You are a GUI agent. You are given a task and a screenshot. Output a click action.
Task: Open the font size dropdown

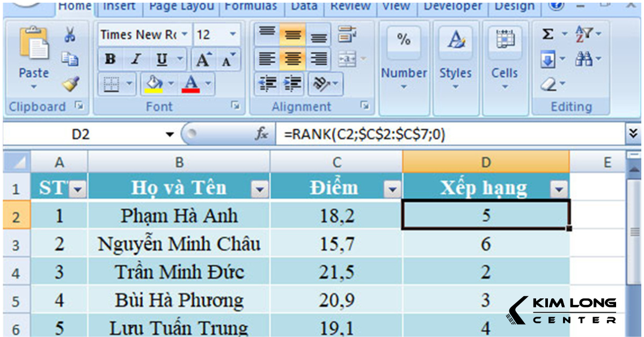(233, 34)
